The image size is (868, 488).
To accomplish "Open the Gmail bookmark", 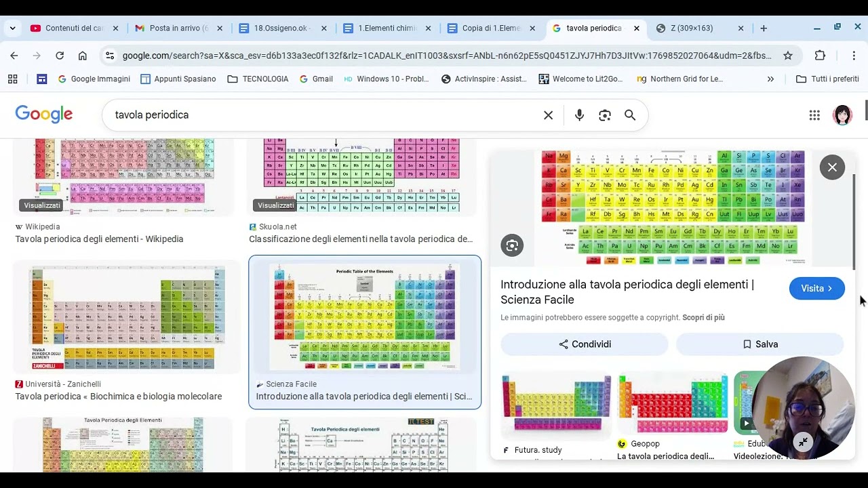I will (x=316, y=79).
